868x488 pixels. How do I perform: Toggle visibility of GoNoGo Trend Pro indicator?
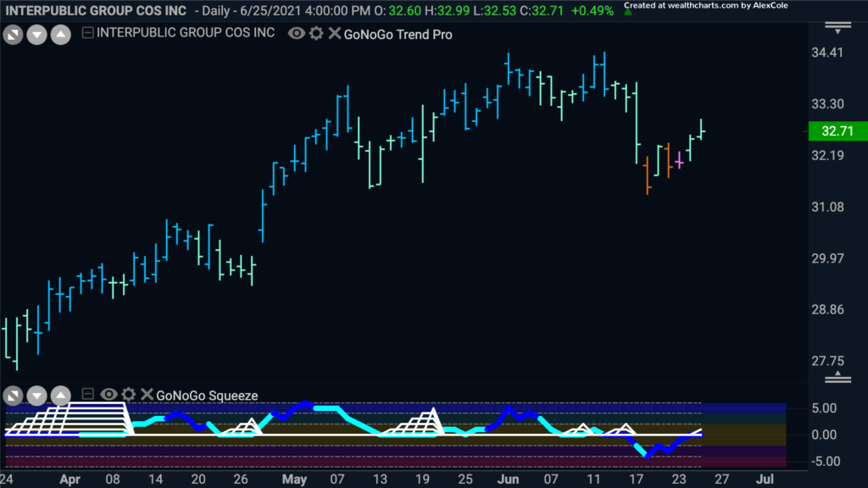coord(296,34)
